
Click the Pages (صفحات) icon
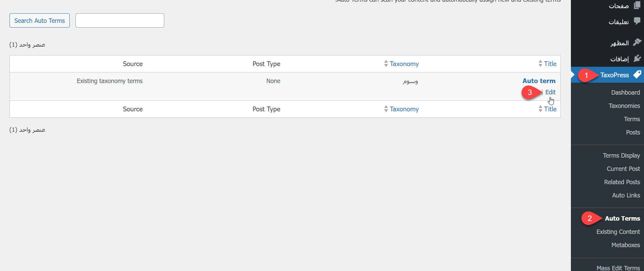[637, 5]
